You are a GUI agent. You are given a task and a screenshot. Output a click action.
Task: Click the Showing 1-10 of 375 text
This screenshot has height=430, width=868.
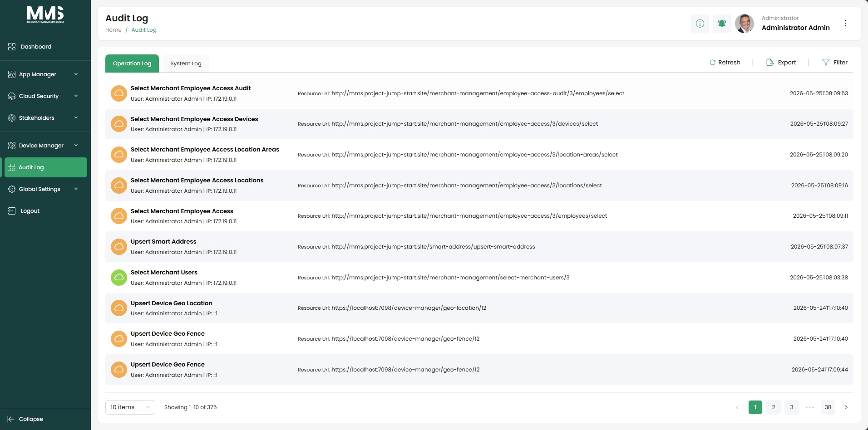(191, 407)
